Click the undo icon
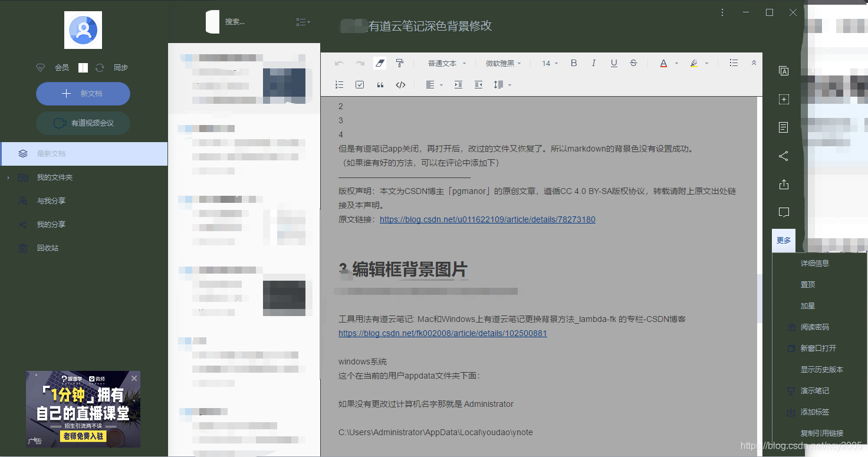Screen dimensions: 868x457 339,63
